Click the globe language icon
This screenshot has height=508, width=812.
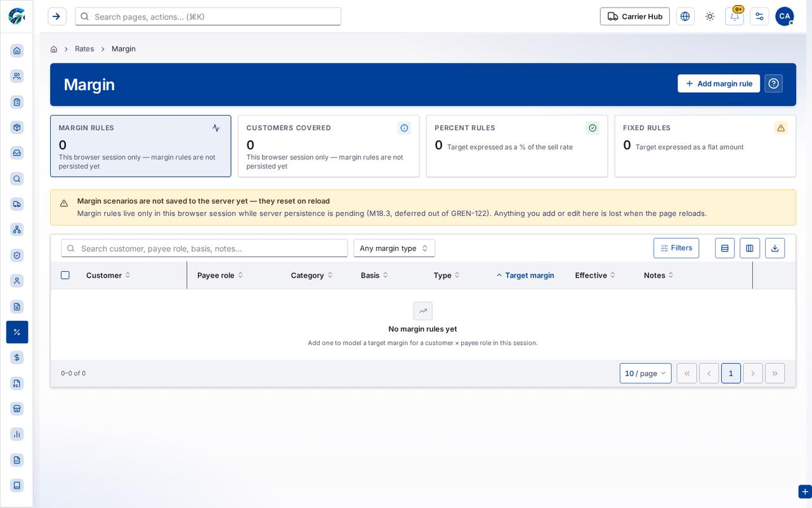685,17
